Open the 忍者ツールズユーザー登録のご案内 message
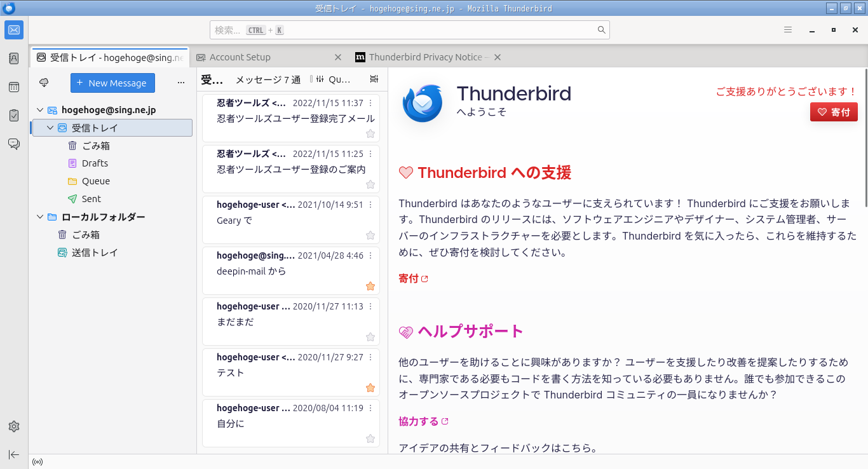This screenshot has height=469, width=868. [x=291, y=168]
